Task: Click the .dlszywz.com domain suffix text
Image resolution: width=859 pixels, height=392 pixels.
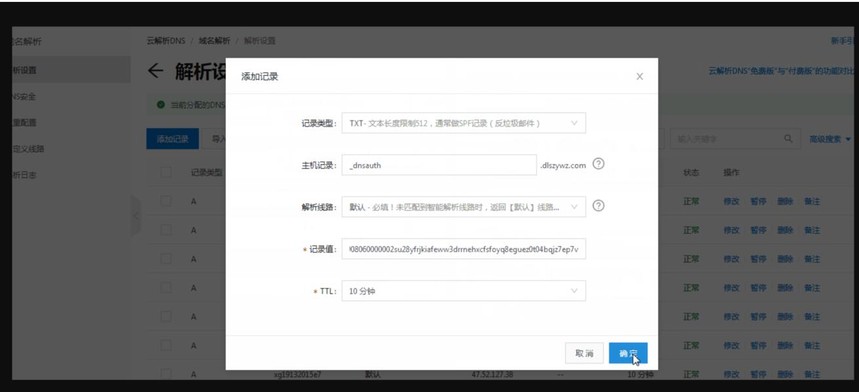Action: pyautogui.click(x=563, y=165)
